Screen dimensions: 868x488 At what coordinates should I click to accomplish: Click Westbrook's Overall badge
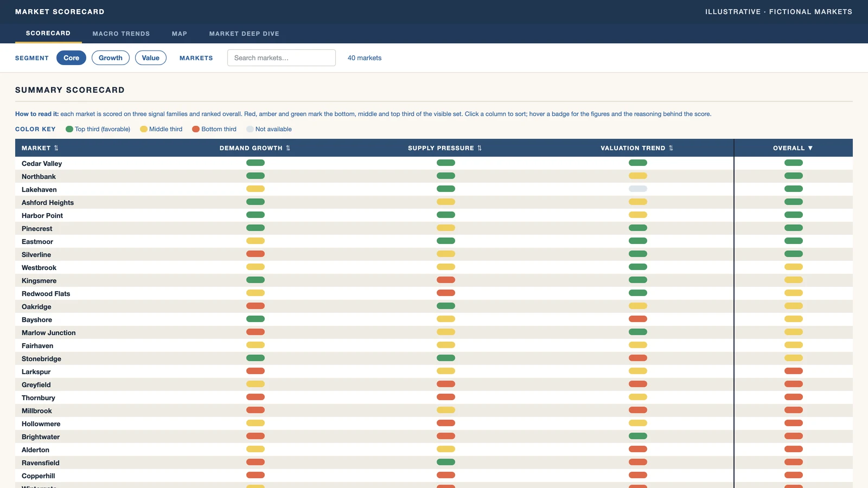pyautogui.click(x=794, y=267)
